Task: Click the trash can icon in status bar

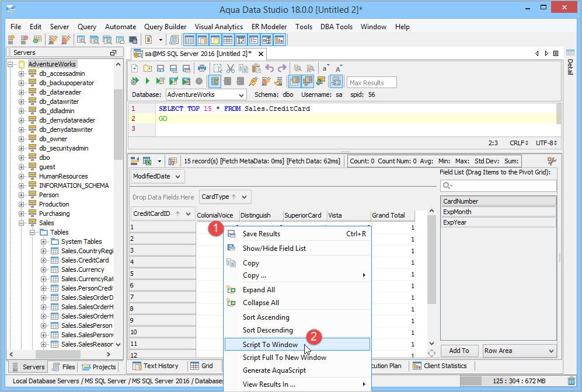Action: (x=571, y=381)
